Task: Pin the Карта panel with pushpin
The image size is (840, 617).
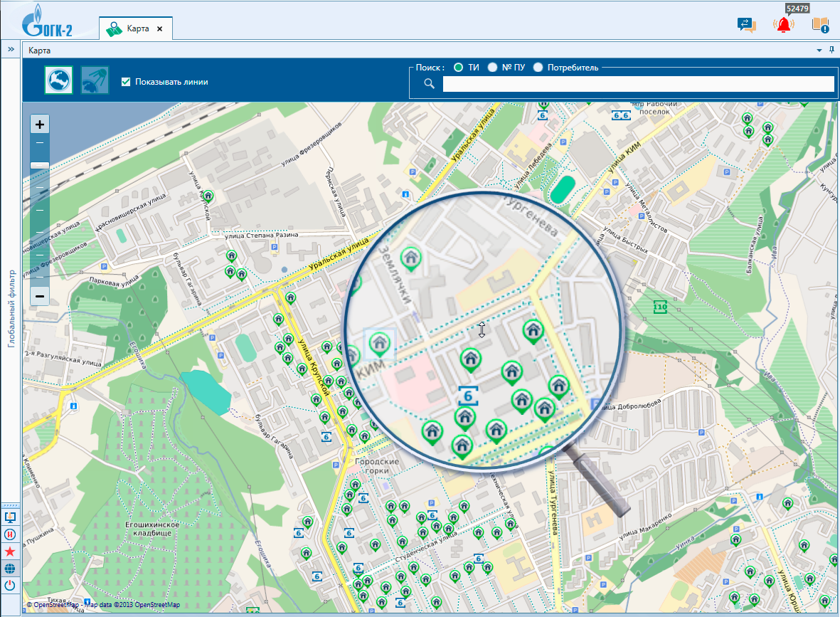Action: tap(831, 50)
